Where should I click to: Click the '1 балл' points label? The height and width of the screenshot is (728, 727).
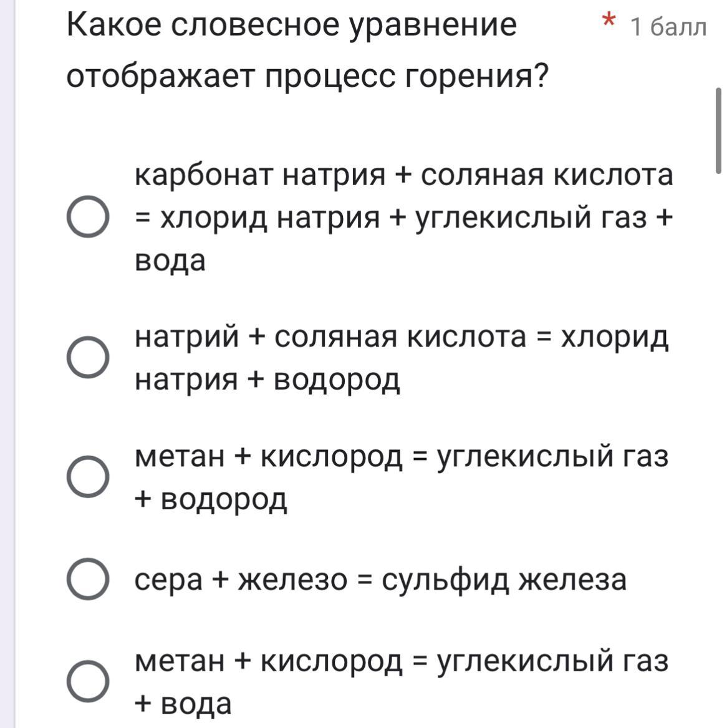pyautogui.click(x=668, y=26)
